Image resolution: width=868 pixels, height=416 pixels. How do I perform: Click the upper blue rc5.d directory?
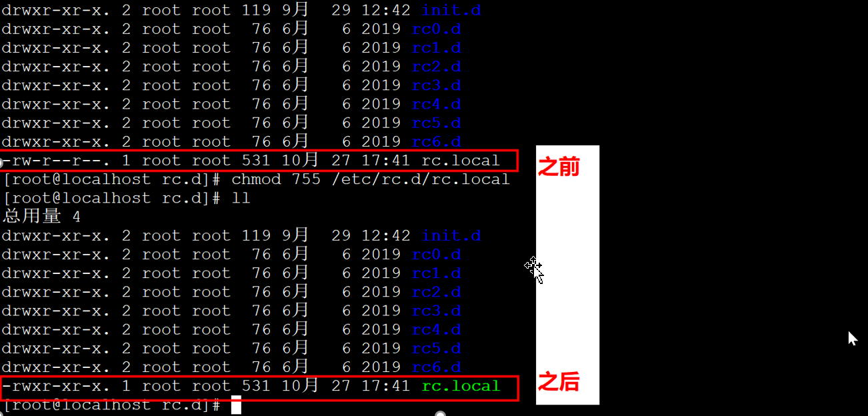point(437,123)
